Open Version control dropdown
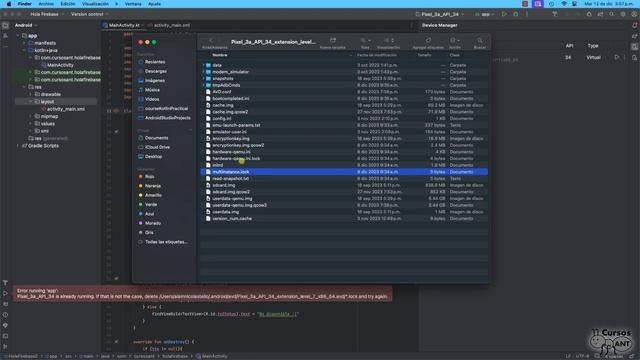 [x=89, y=14]
